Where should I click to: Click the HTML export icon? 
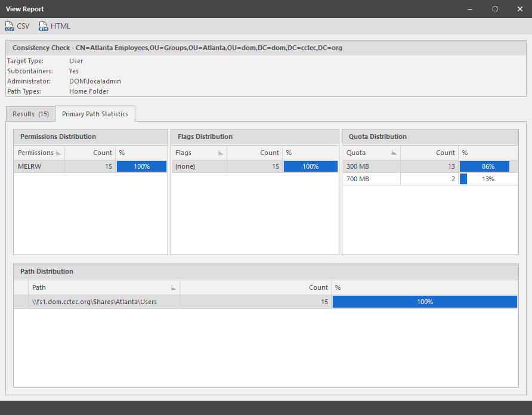(x=44, y=26)
